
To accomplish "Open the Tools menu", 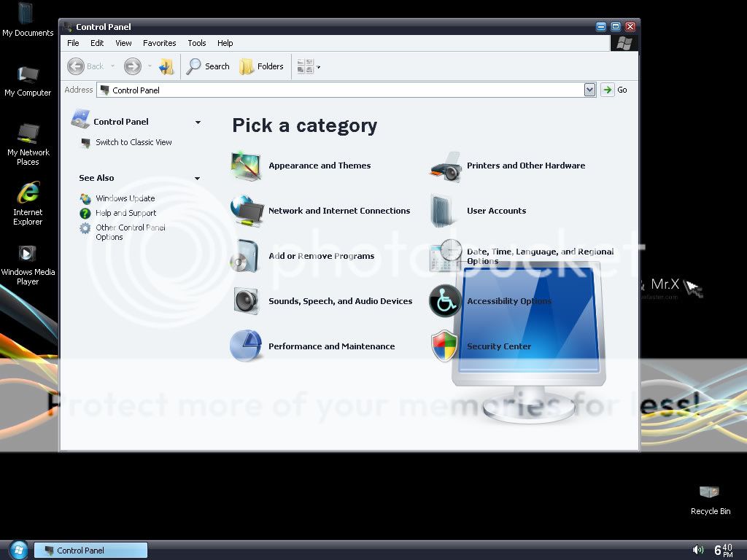I will click(197, 43).
